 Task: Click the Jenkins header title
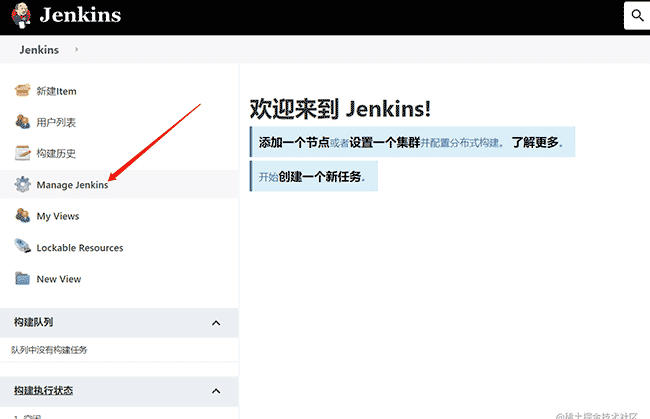tap(80, 15)
